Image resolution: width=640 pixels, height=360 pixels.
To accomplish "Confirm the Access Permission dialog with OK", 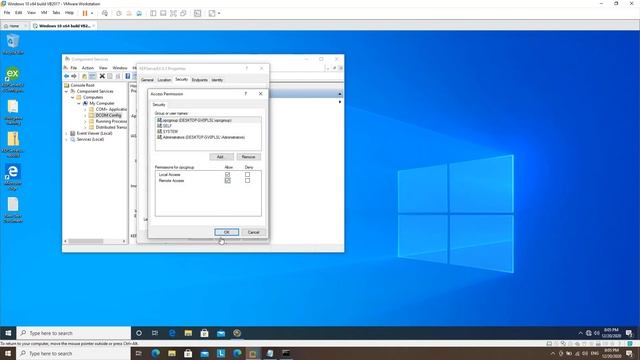I will click(227, 232).
